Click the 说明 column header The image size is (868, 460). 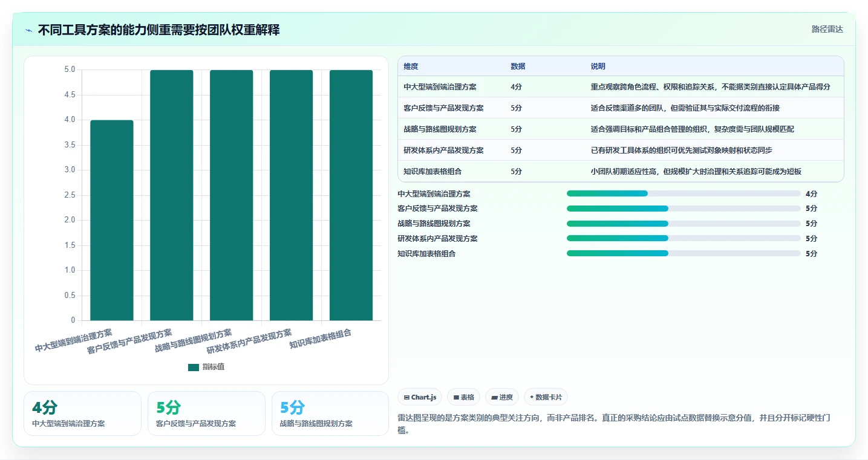(x=598, y=66)
